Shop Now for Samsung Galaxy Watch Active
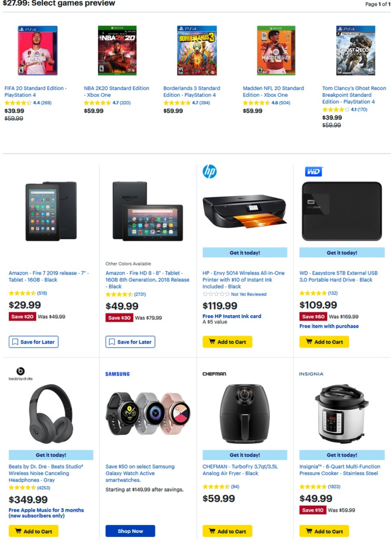Screen dimensions: 392x540 click(130, 531)
